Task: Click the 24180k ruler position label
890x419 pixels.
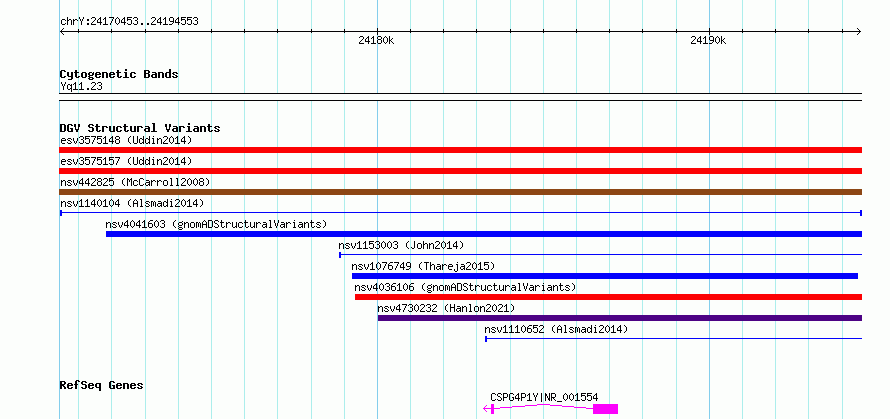Action: [x=376, y=41]
